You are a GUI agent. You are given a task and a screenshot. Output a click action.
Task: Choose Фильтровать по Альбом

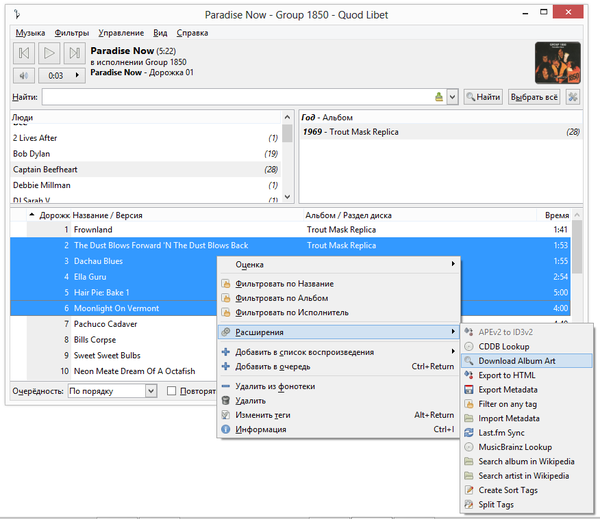click(339, 298)
